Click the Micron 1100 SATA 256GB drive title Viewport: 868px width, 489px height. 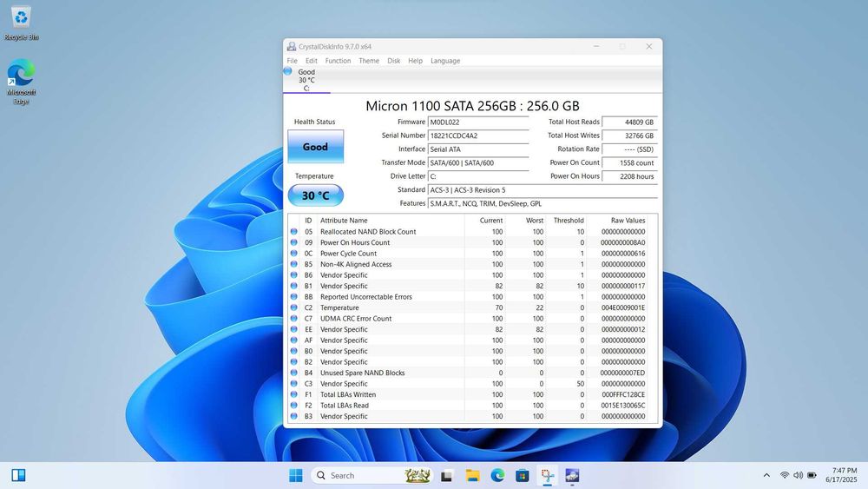472,106
